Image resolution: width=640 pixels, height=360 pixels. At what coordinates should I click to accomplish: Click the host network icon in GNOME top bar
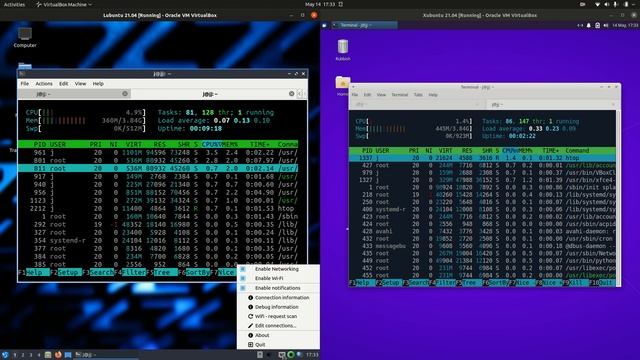[x=597, y=4]
